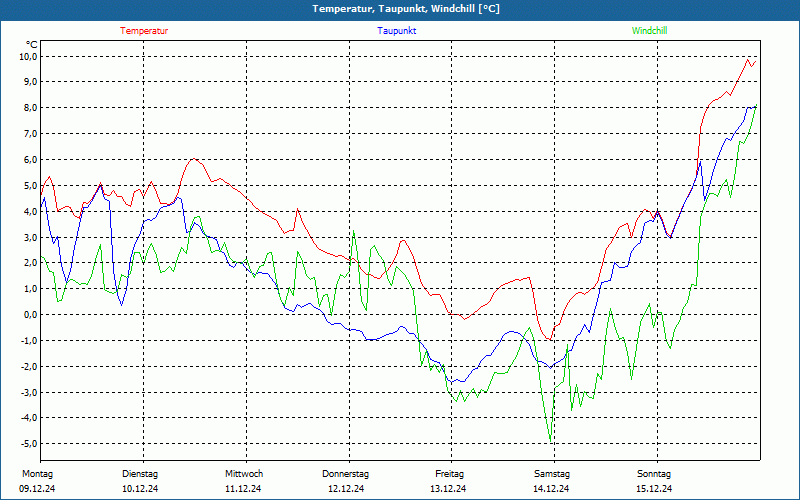Screen dimensions: 800x500
Task: Click the Mittwoch day label
Action: coord(244,474)
